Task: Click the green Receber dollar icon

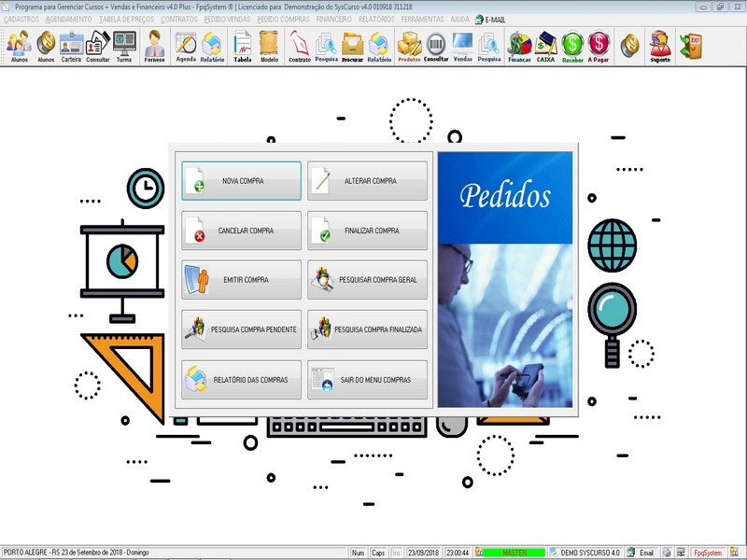Action: (x=572, y=46)
